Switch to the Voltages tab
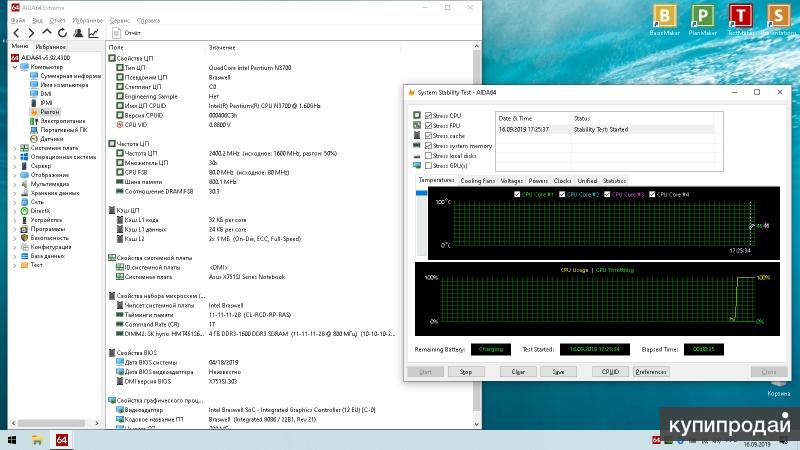Screen dimensions: 800x450 coord(512,181)
